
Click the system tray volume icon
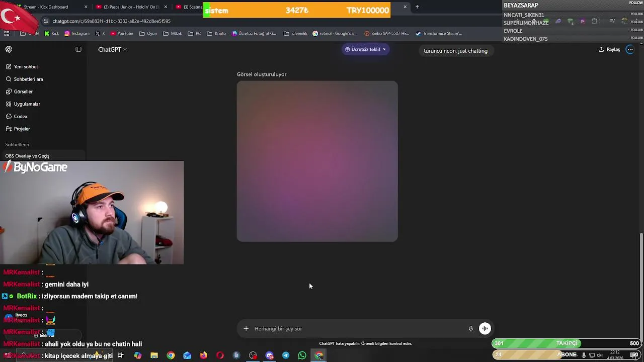click(x=599, y=355)
